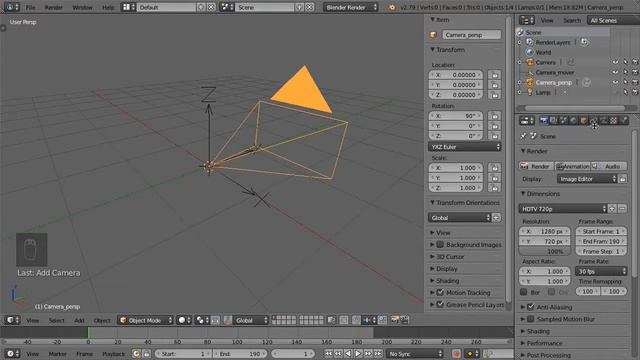Viewport: 640px width, 360px height.
Task: Select the Render Layers properties tab icon
Action: click(553, 120)
